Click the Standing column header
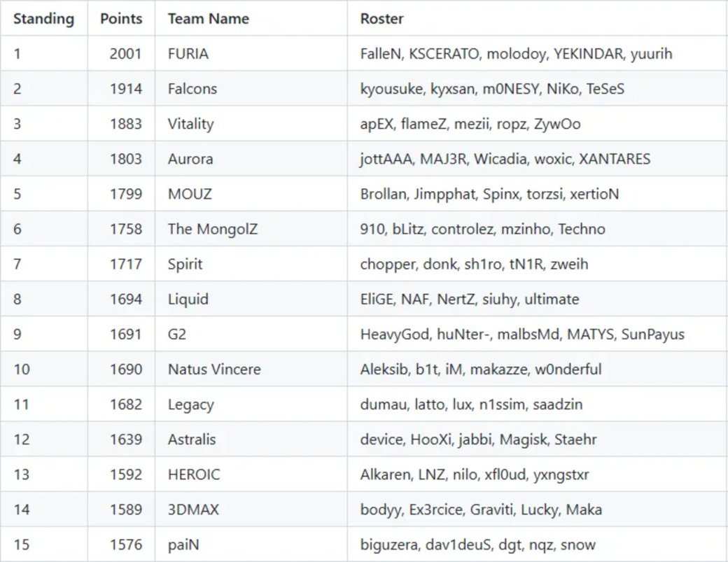 pos(43,19)
